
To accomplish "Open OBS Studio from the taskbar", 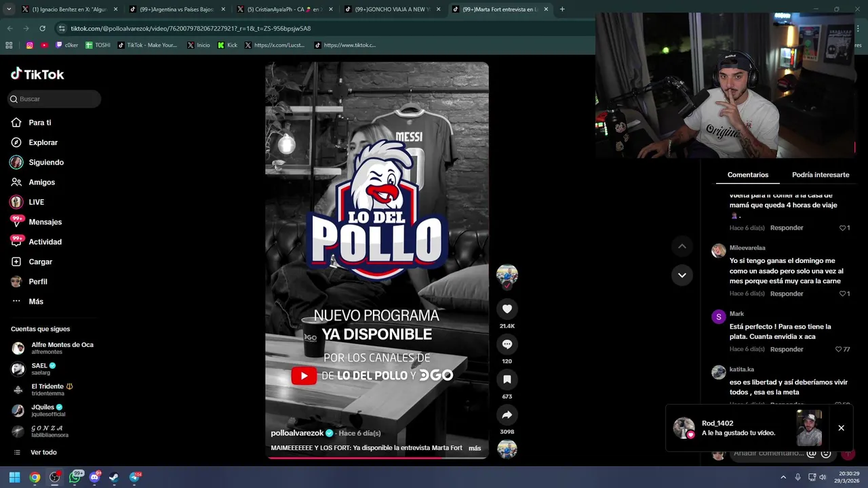I will point(55,477).
